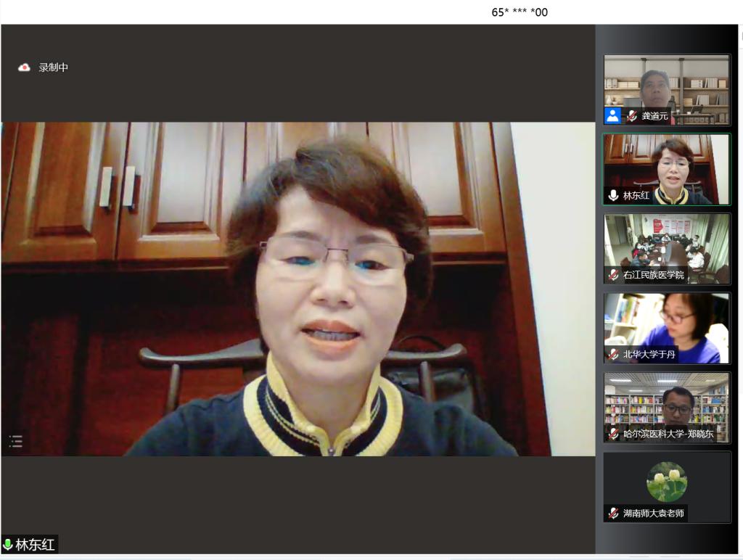This screenshot has height=560, width=743.
Task: Click the list menu icon on main video
Action: pyautogui.click(x=16, y=441)
